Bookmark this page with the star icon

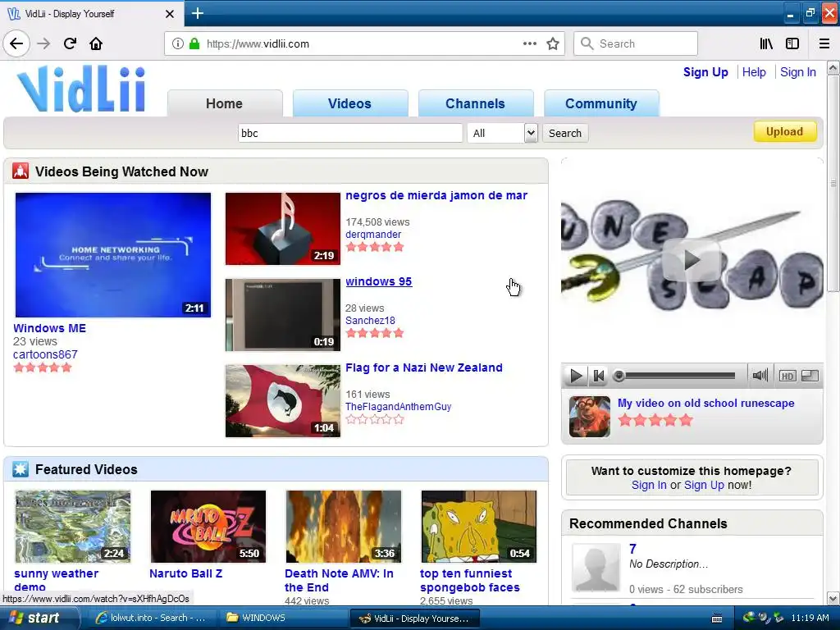point(553,44)
